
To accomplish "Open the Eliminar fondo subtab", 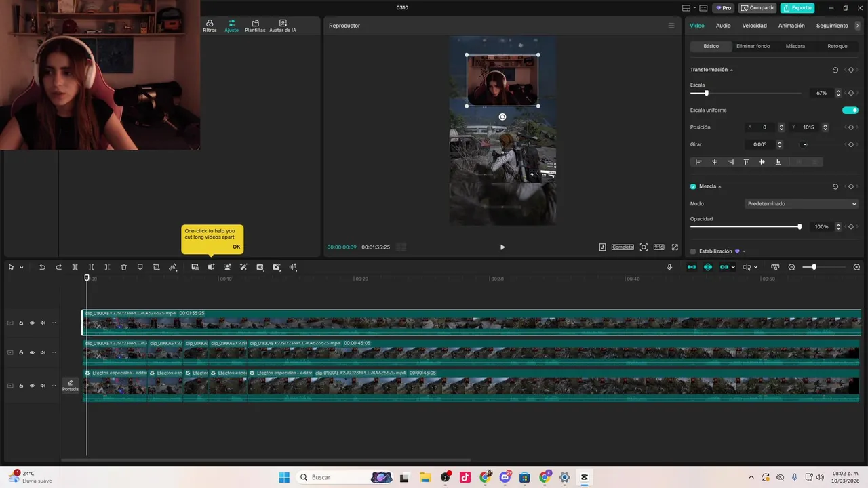I will coord(753,46).
